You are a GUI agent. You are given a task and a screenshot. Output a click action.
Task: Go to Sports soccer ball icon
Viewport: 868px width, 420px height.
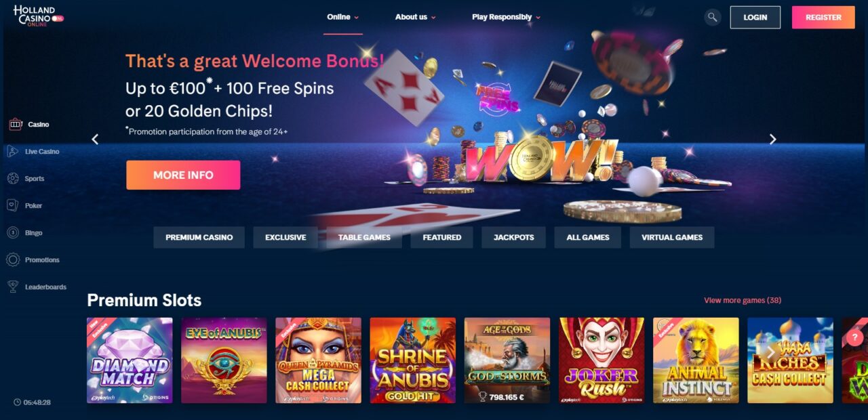pyautogui.click(x=12, y=179)
